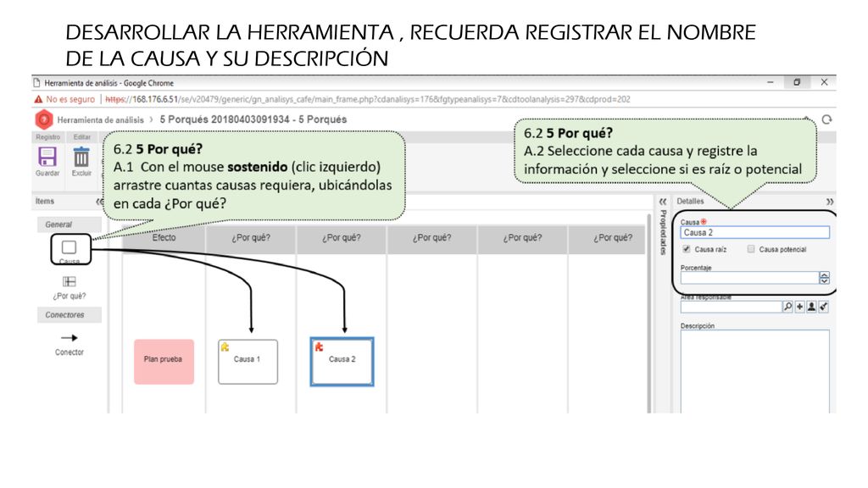Click the Efecto column header
The width and height of the screenshot is (868, 488).
point(164,238)
